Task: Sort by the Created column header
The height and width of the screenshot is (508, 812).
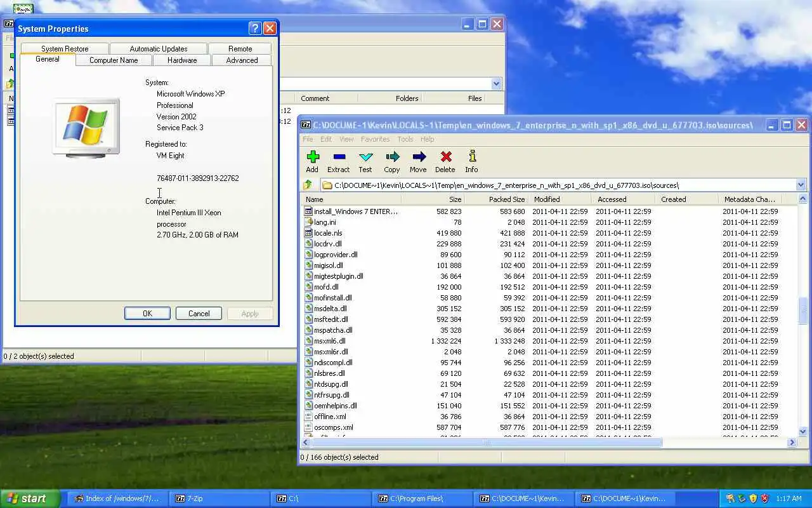Action: pyautogui.click(x=688, y=199)
